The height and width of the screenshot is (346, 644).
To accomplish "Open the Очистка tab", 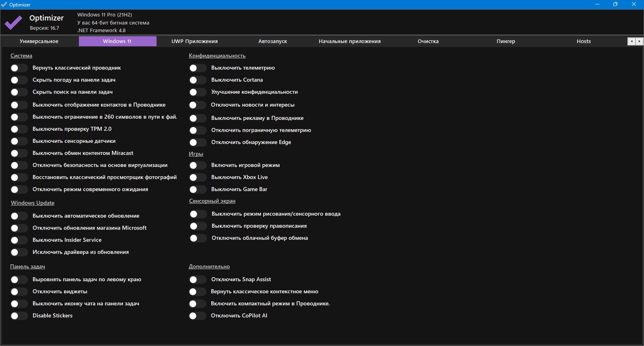I will pyautogui.click(x=428, y=41).
